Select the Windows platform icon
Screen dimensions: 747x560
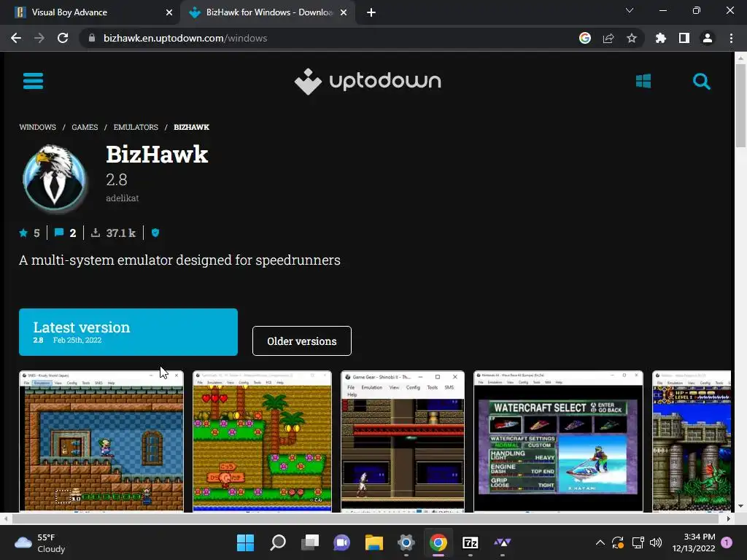point(643,81)
